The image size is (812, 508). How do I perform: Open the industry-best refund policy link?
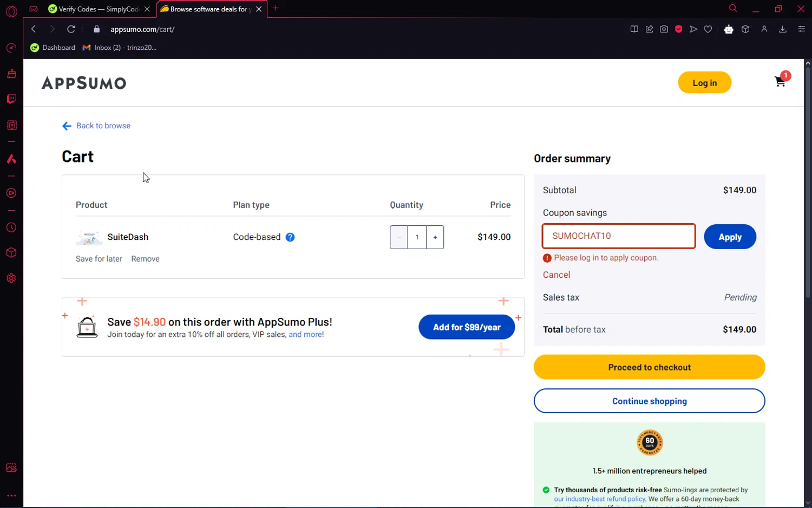click(600, 499)
